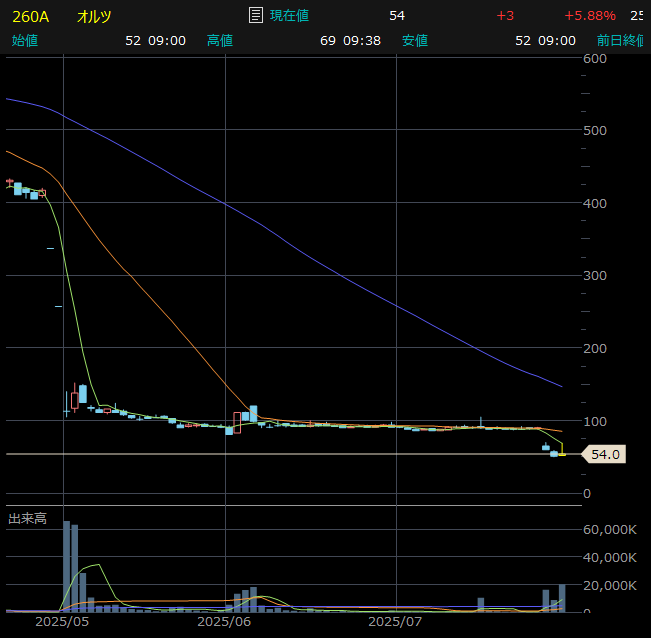Click the 2025/07 date axis label
This screenshot has width=651, height=638.
click(395, 621)
